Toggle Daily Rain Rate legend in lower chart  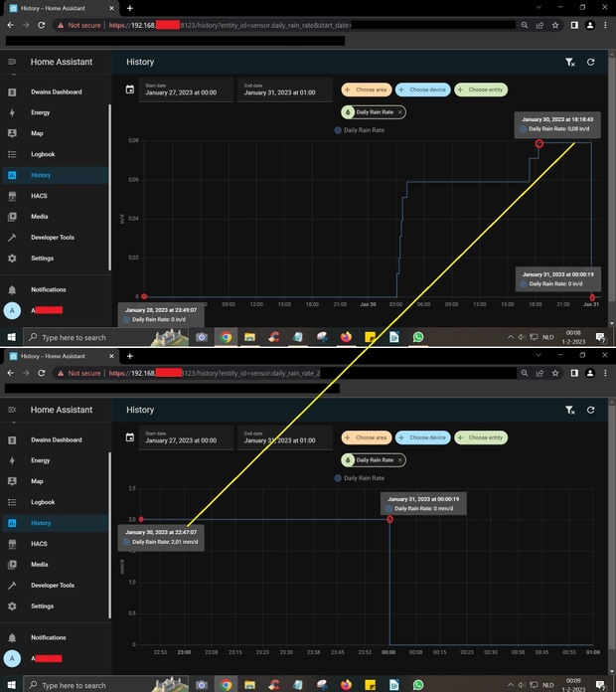[x=360, y=478]
